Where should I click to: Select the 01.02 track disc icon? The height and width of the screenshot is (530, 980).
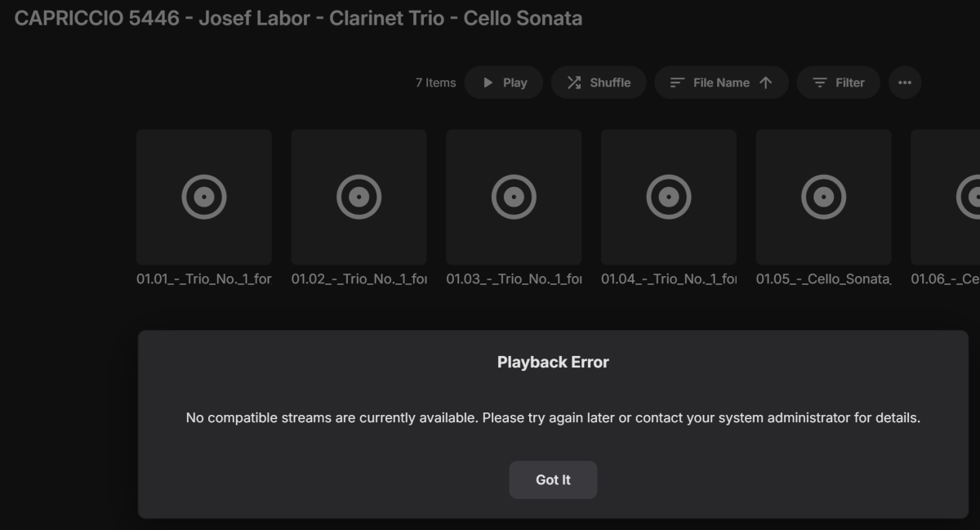click(x=359, y=197)
